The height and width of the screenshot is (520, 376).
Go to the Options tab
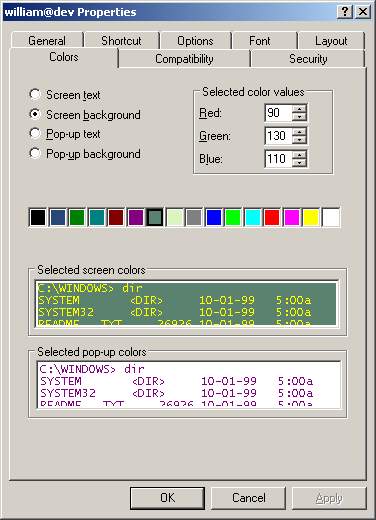click(x=195, y=41)
